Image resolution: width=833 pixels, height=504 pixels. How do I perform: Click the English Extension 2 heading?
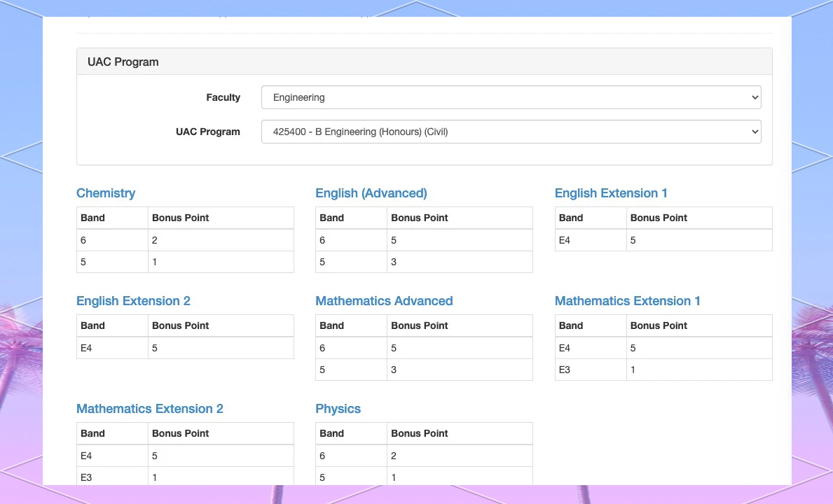point(133,301)
